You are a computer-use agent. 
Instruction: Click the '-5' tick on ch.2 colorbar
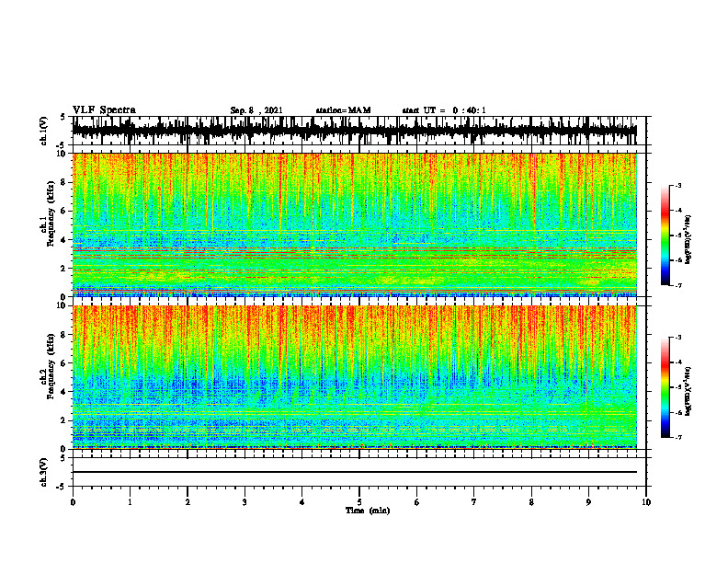click(678, 387)
